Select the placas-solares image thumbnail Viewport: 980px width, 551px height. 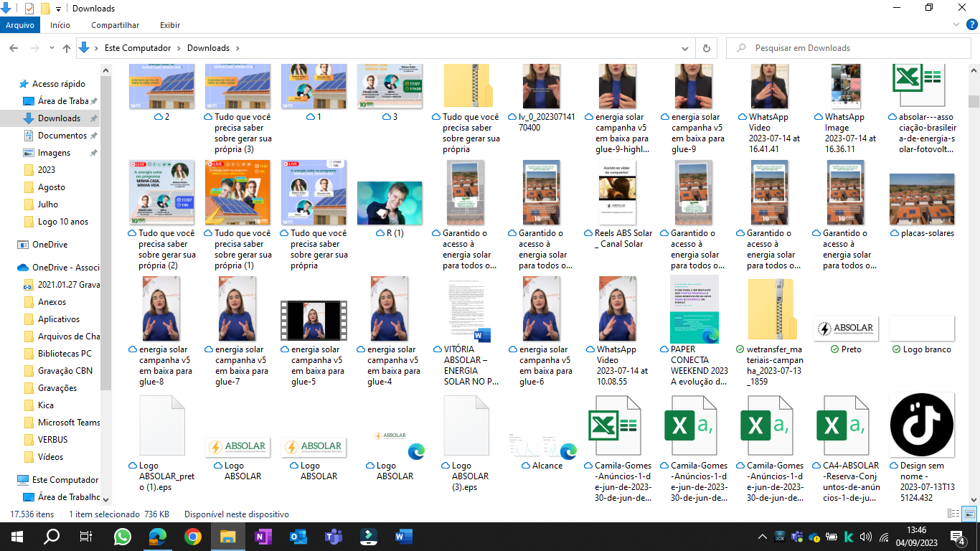pos(921,199)
